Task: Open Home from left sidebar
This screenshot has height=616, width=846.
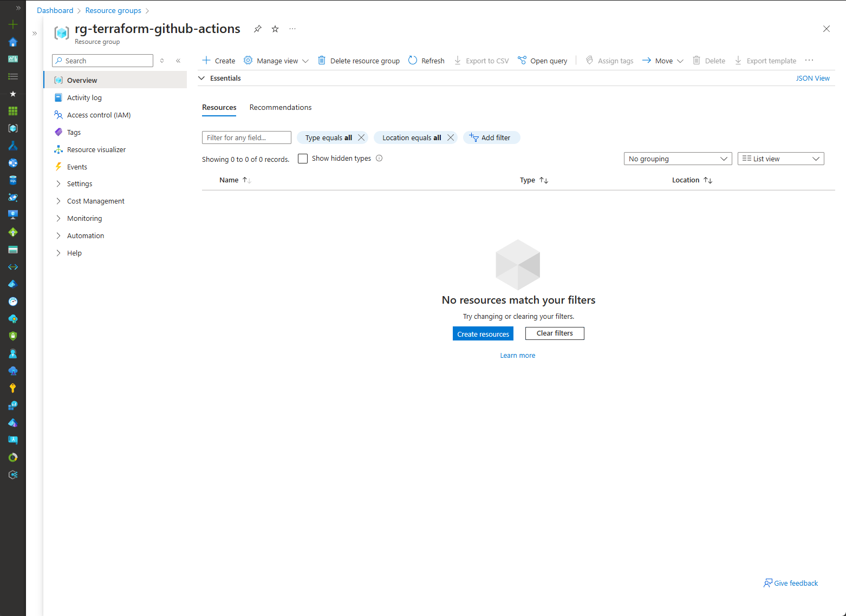Action: [x=13, y=42]
